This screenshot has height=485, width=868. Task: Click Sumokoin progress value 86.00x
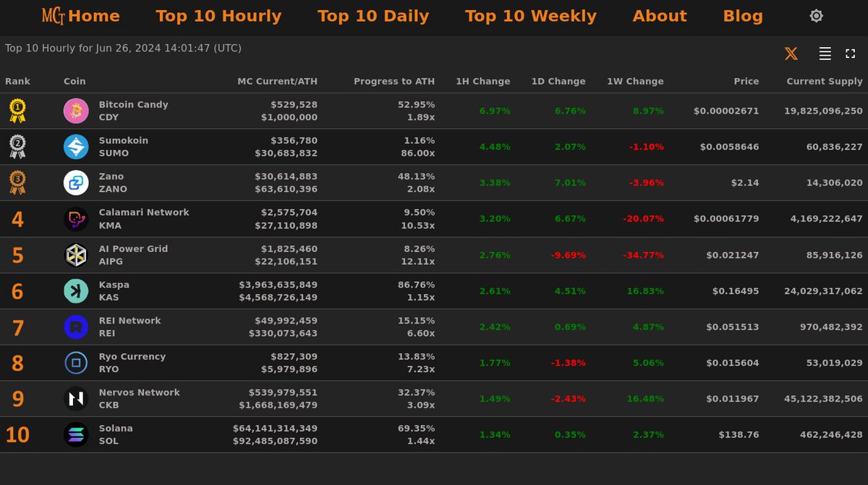point(417,153)
